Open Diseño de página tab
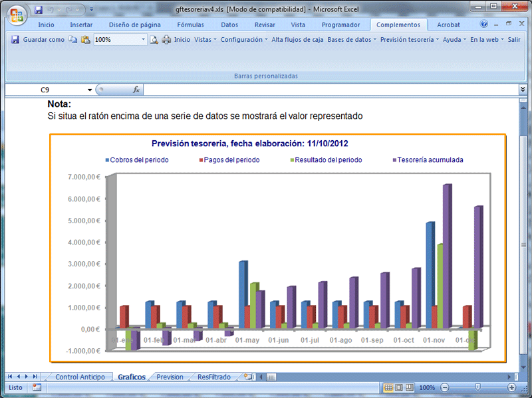Screen dimensions: 532x398 (x=135, y=25)
